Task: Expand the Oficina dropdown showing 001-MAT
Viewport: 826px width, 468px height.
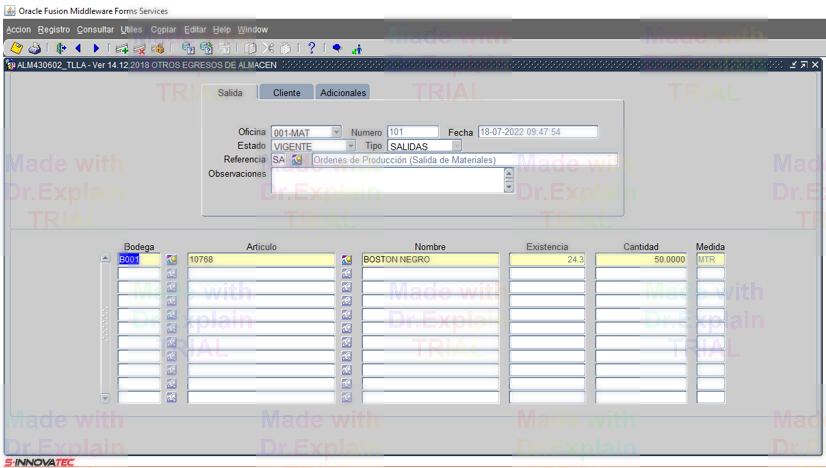Action: 335,132
